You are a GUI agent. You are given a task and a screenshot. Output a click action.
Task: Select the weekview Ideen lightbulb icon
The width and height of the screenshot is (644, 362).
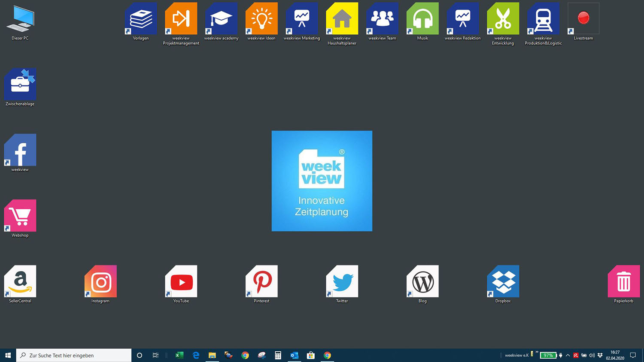click(x=261, y=18)
